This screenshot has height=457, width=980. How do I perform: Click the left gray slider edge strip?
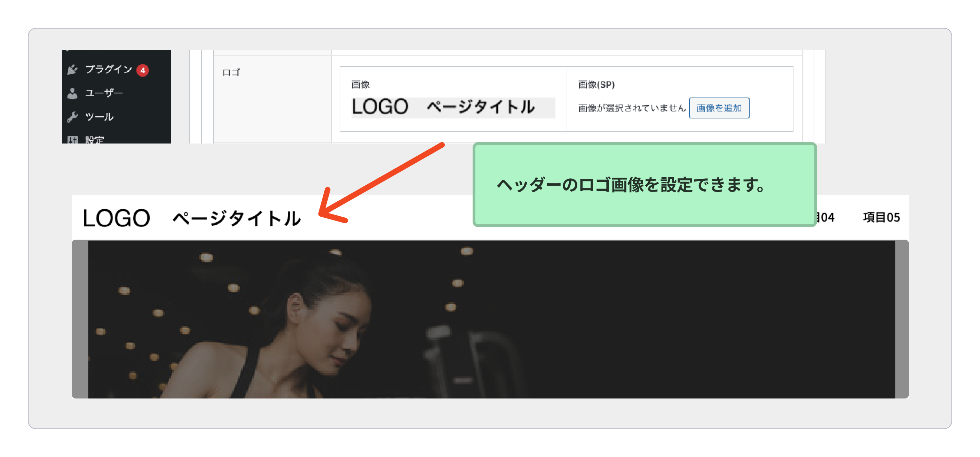point(80,319)
